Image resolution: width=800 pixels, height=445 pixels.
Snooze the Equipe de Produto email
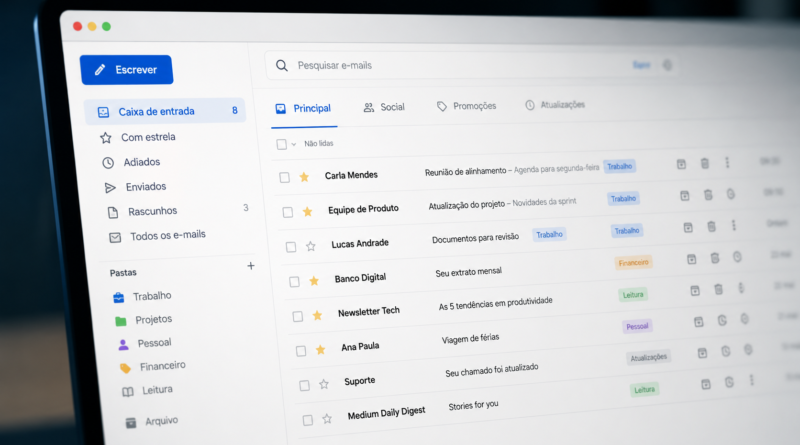[x=731, y=194]
